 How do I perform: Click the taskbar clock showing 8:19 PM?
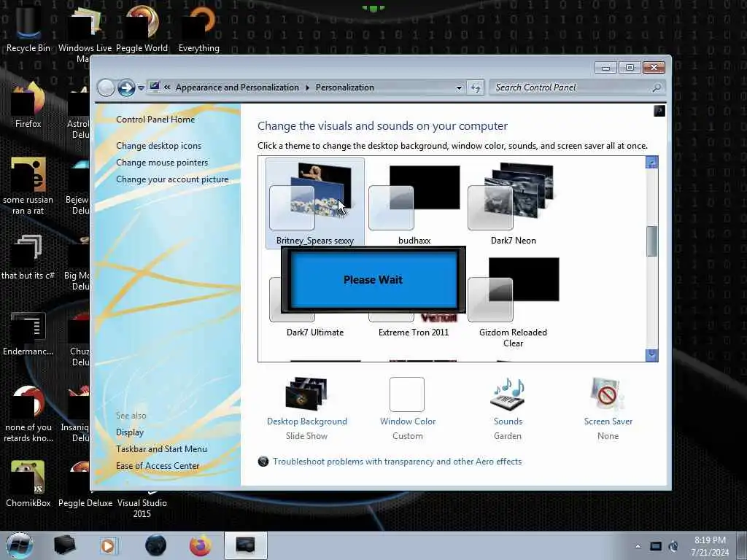point(710,546)
